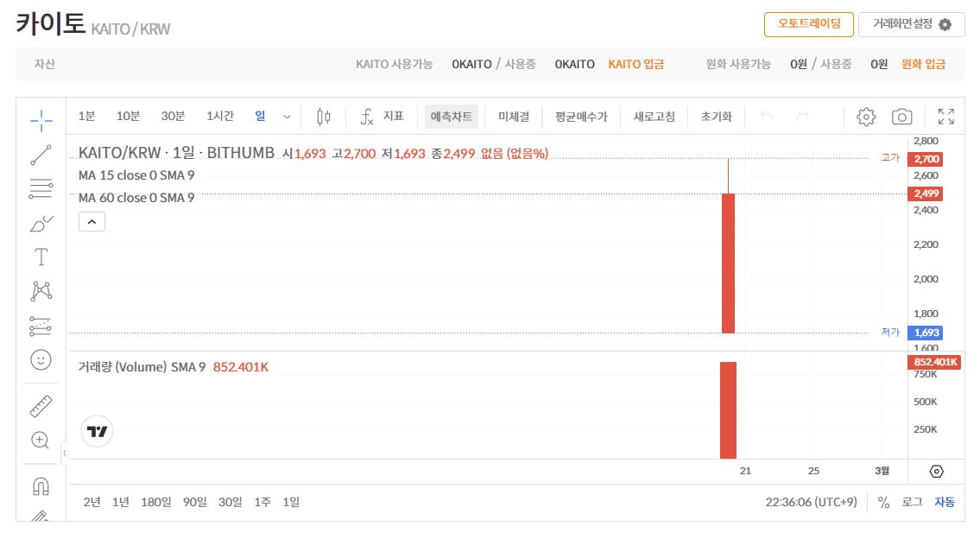Undo the last chart action

[766, 116]
